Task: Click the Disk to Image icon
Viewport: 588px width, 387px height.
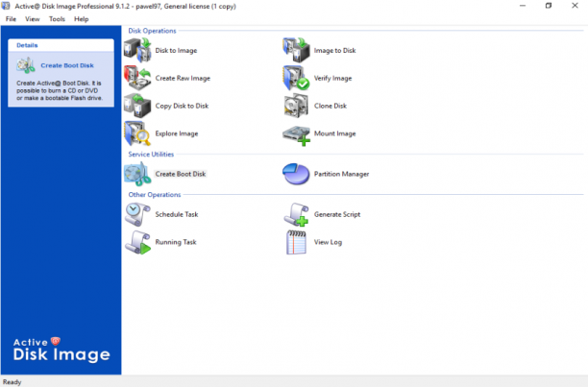Action: click(x=137, y=50)
